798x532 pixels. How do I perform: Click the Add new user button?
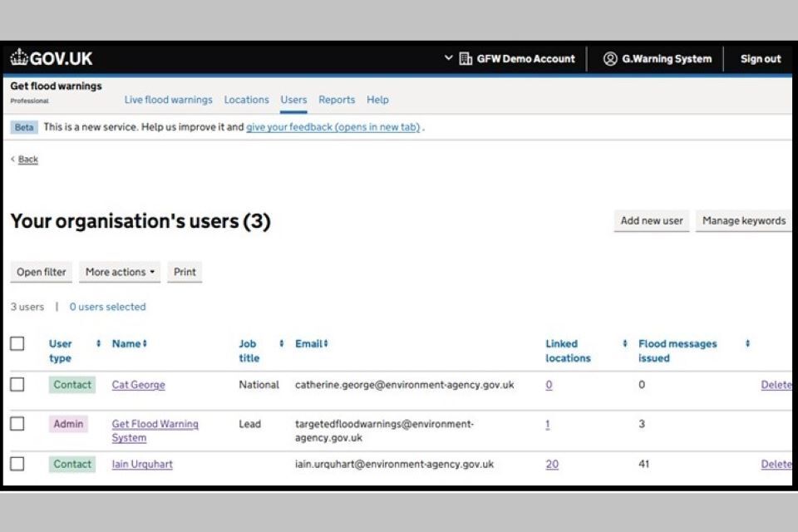coord(652,221)
